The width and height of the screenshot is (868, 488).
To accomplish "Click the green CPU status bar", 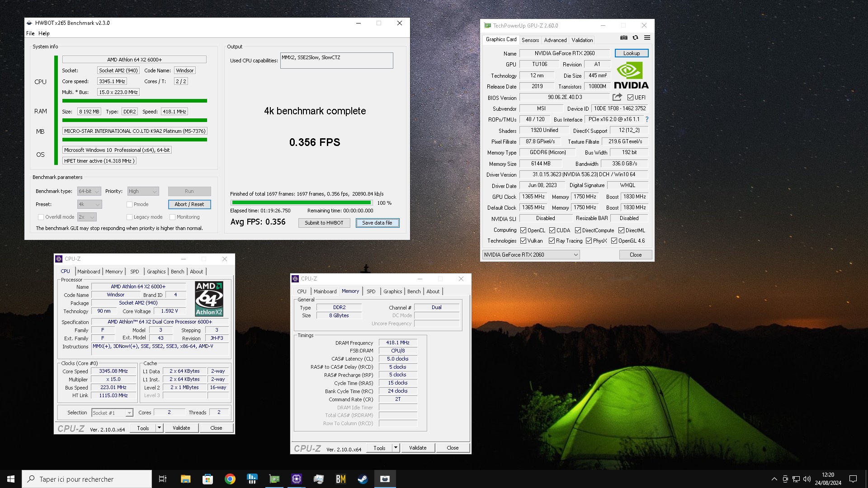I will click(x=135, y=101).
